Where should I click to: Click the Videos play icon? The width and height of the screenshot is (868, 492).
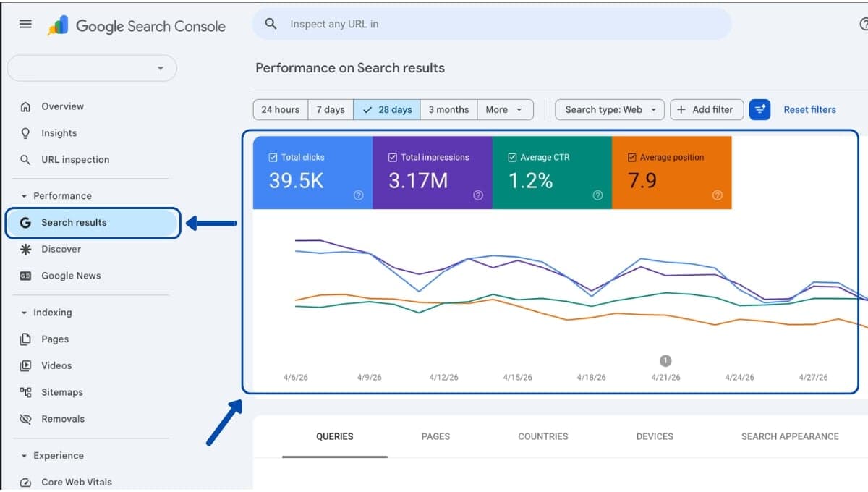(x=25, y=365)
